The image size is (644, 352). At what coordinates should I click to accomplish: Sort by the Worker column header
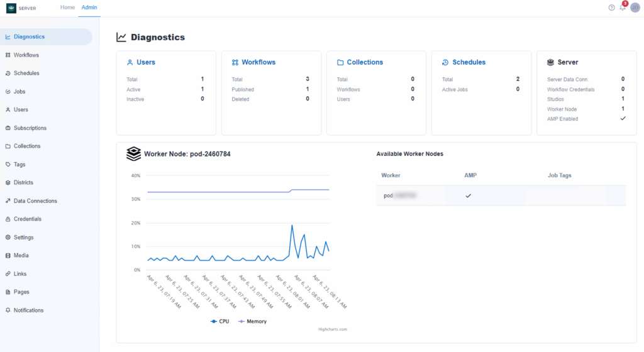click(x=391, y=175)
